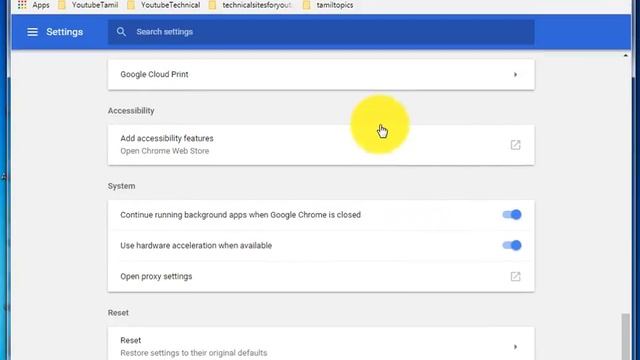
Task: Click the System section heading
Action: coord(121,186)
